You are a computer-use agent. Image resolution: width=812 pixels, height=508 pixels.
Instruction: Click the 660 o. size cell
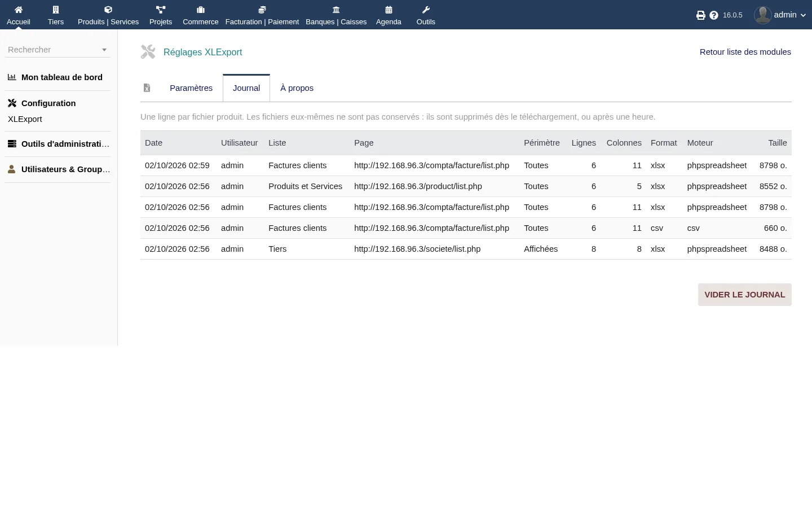(775, 228)
